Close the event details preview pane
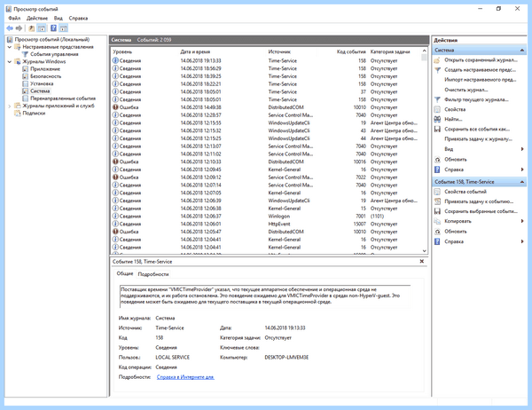Image resolution: width=532 pixels, height=410 pixels. [x=422, y=261]
